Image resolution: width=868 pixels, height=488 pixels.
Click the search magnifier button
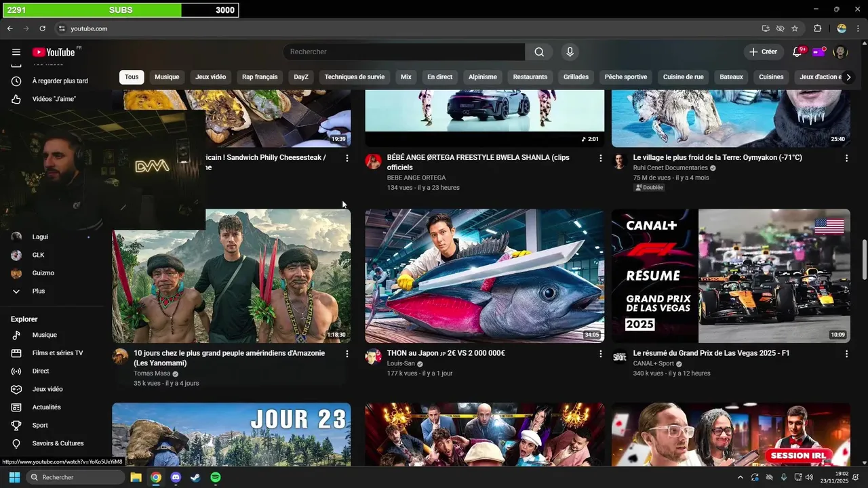539,52
